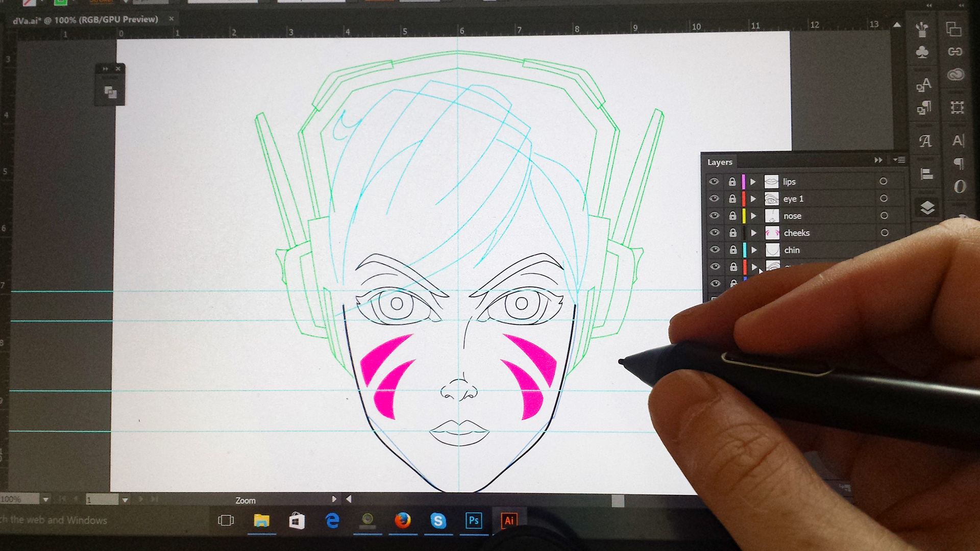Close the dVa.ai document tab
The height and width of the screenshot is (551, 980).
(171, 18)
